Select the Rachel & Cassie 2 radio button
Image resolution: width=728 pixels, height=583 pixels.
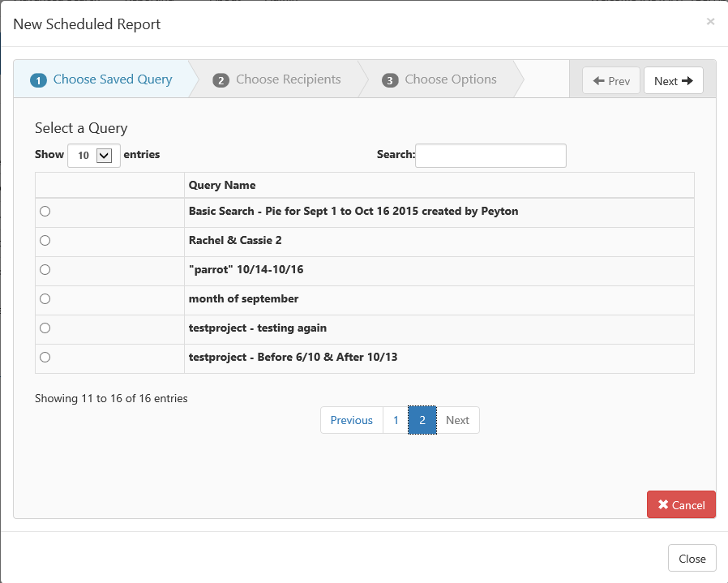(x=45, y=241)
